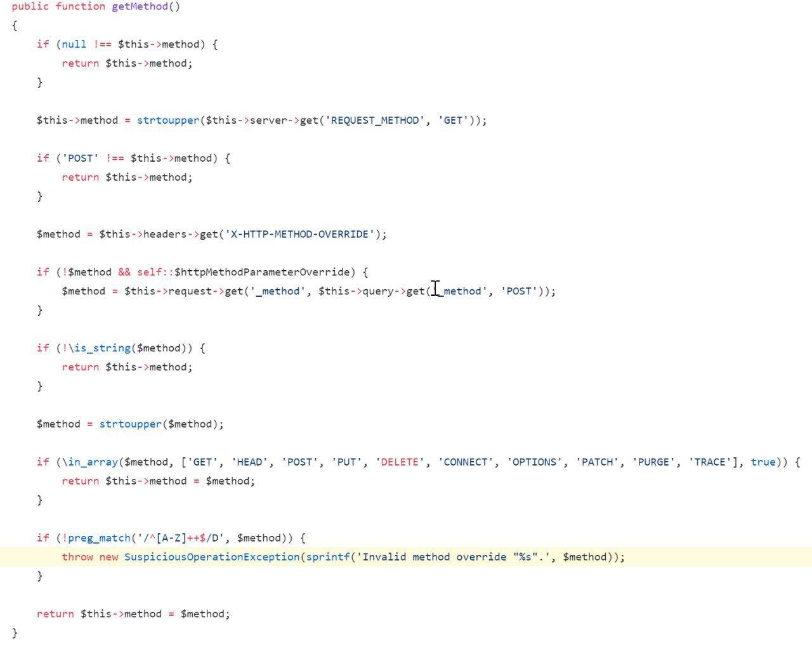Click return statement under the null check

[127, 63]
